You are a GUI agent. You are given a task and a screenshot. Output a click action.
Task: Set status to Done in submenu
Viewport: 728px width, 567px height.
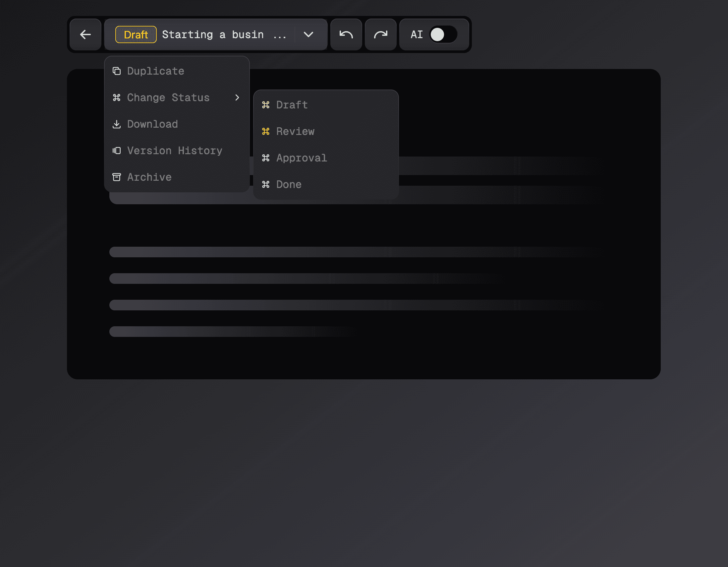326,184
